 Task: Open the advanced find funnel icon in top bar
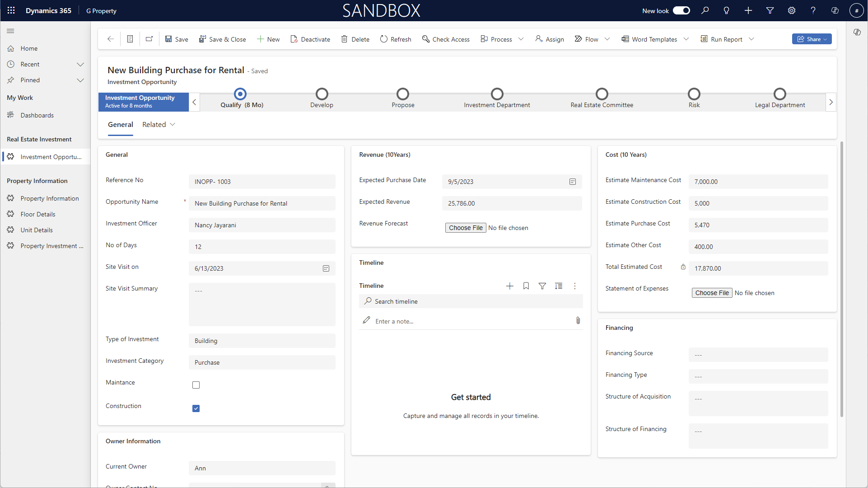[x=770, y=10]
